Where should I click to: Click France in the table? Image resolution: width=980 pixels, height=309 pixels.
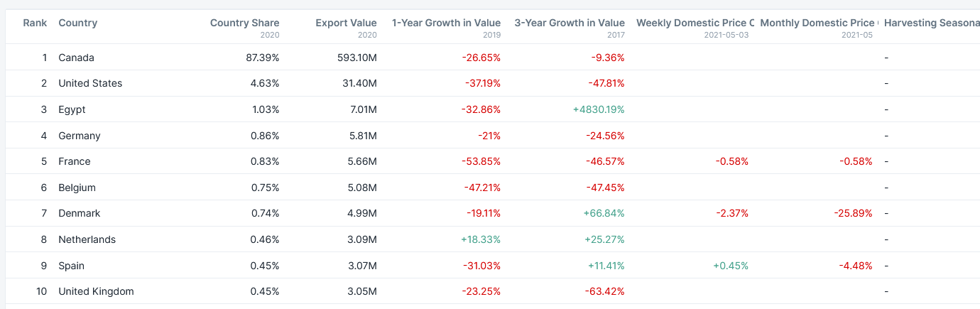click(x=75, y=161)
